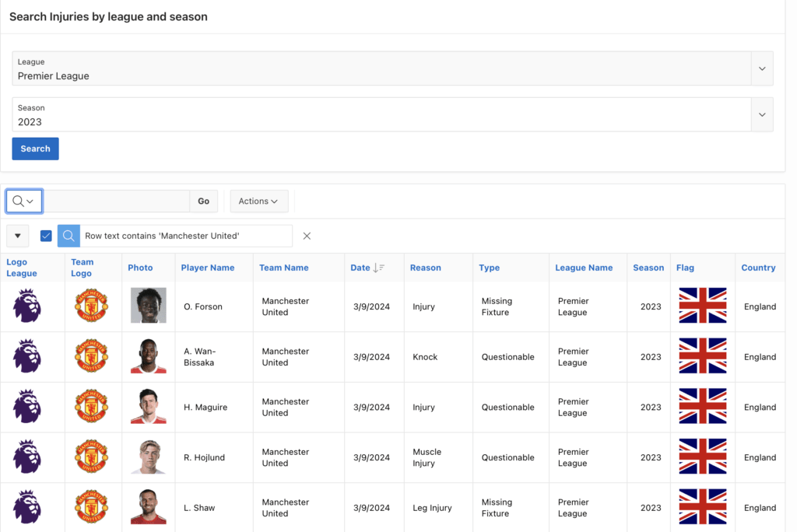Click the filter magnifier icon beside row text
This screenshot has width=797, height=532.
tap(68, 236)
